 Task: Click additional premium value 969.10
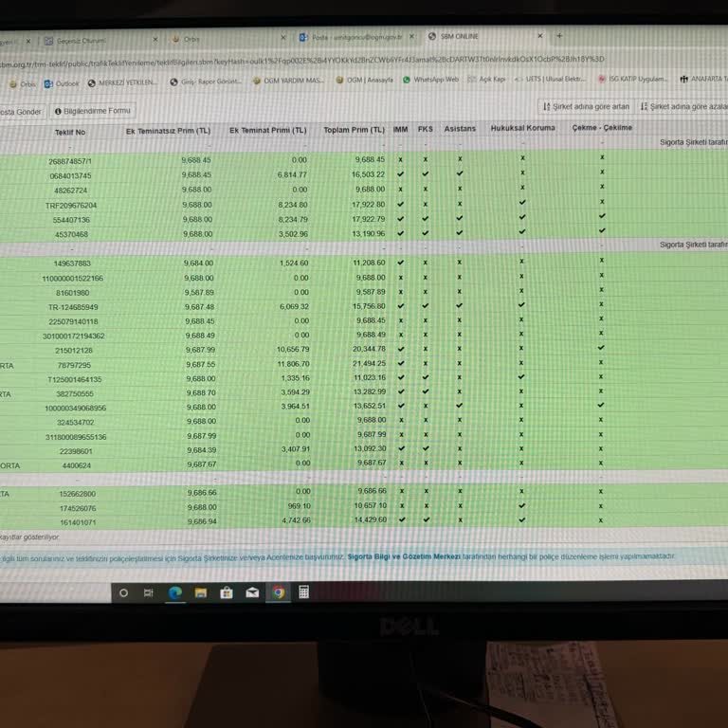coord(299,506)
